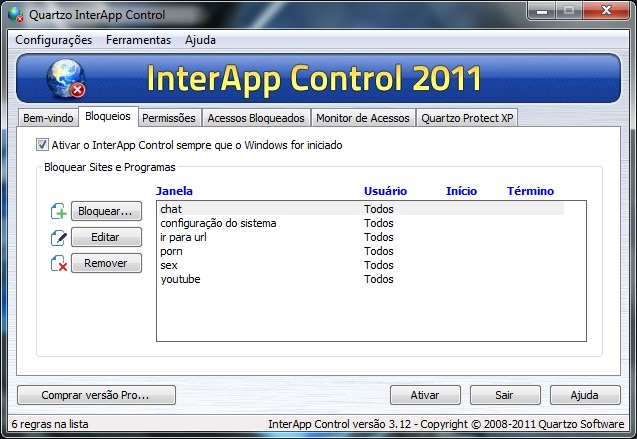The height and width of the screenshot is (439, 637).
Task: Select the 'configuração do sistema' rule
Action: [x=361, y=223]
